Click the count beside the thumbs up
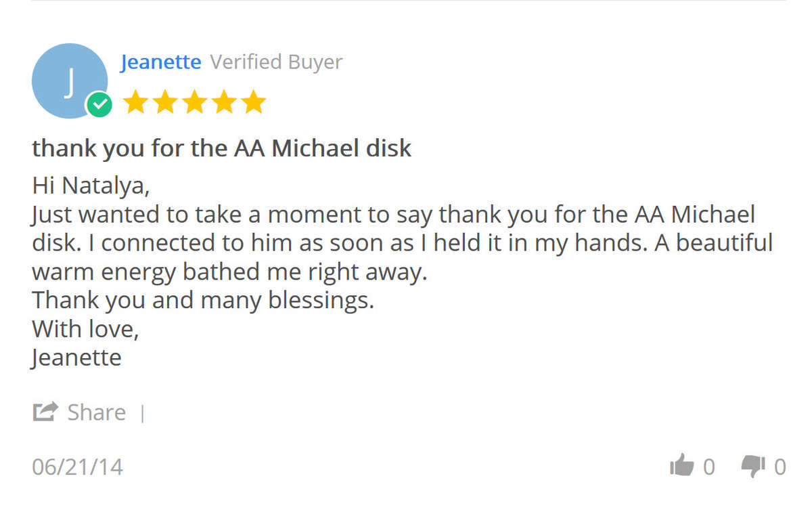Viewport: 812px width, 516px height. 708,467
